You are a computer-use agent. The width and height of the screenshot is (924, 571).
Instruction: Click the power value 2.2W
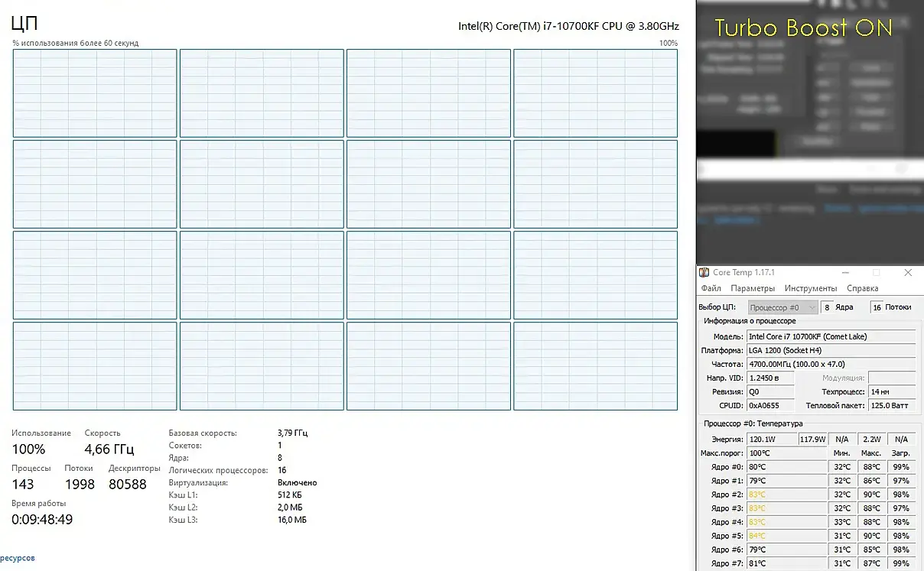tap(870, 440)
